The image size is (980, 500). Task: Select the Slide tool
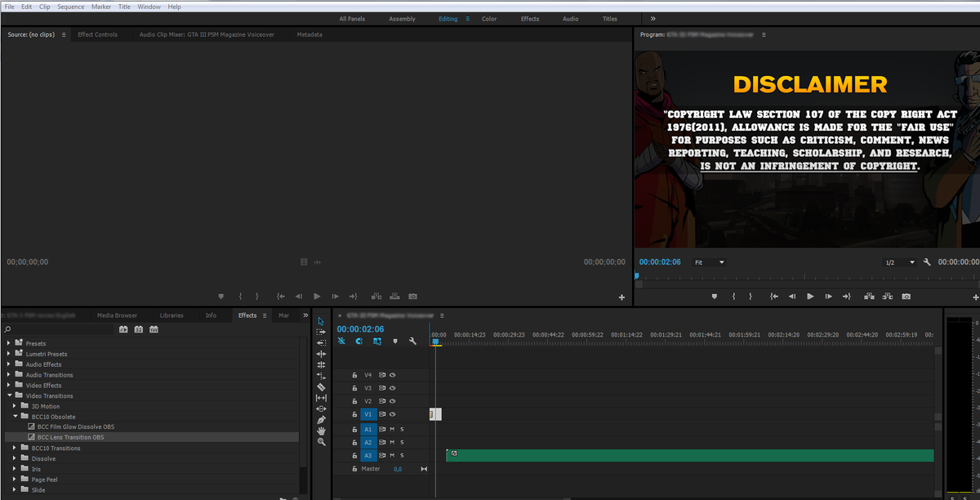click(321, 408)
